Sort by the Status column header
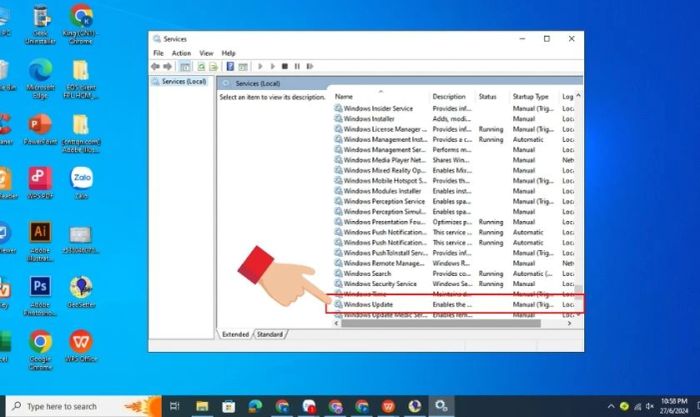 coord(488,96)
